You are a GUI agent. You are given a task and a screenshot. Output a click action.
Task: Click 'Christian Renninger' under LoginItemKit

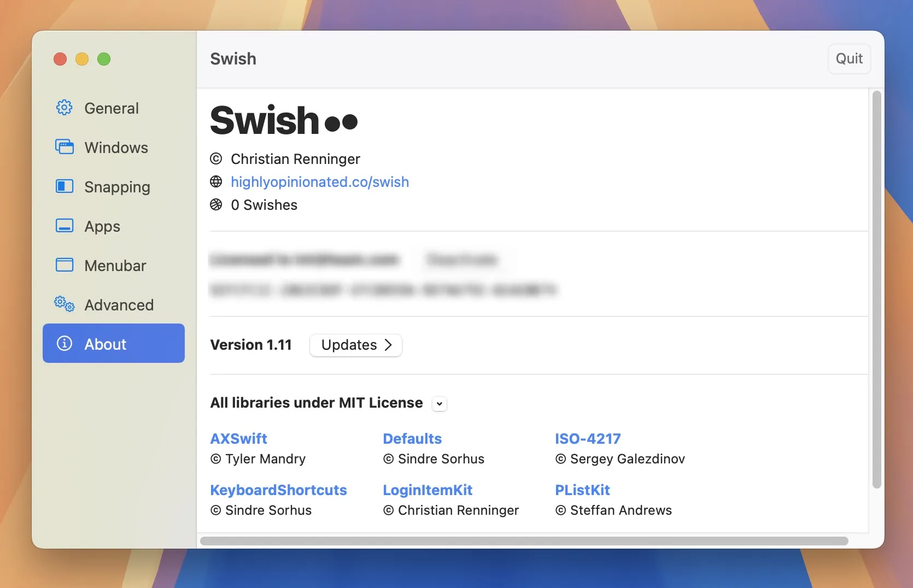(x=458, y=510)
